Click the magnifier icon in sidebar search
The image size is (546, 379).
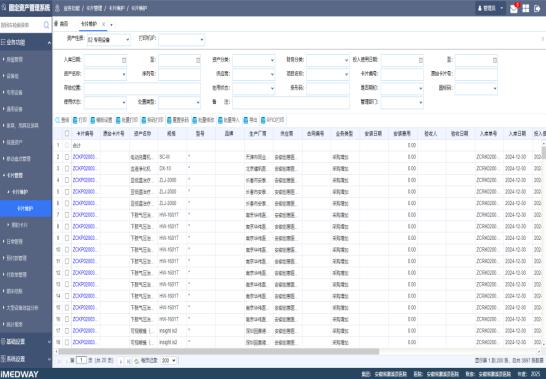(x=46, y=25)
